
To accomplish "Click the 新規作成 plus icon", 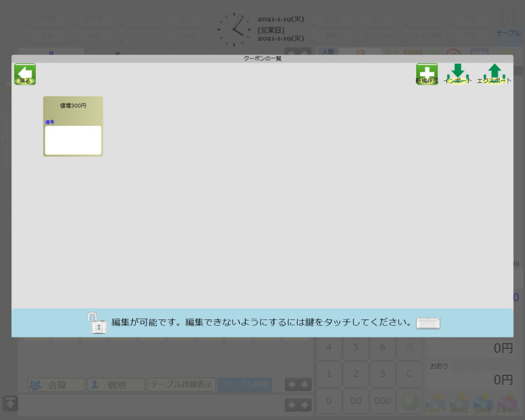I will click(x=427, y=74).
